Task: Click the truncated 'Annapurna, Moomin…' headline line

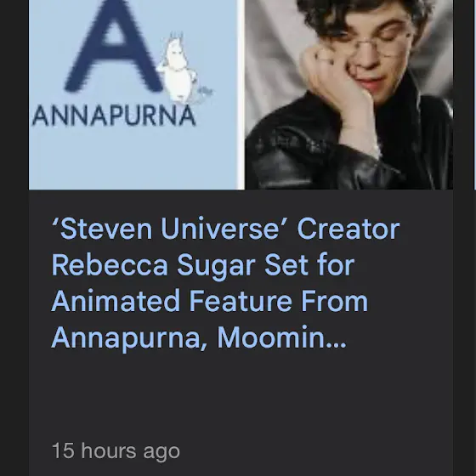Action: [199, 337]
